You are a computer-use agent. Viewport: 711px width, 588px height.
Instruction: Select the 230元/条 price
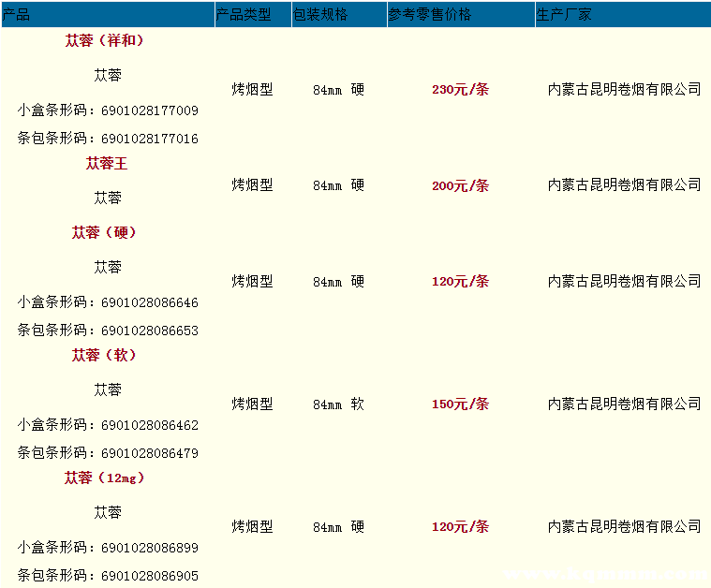point(460,89)
